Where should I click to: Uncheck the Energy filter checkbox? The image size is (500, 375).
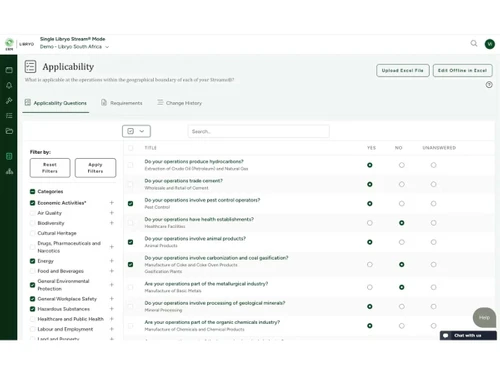[x=32, y=261]
